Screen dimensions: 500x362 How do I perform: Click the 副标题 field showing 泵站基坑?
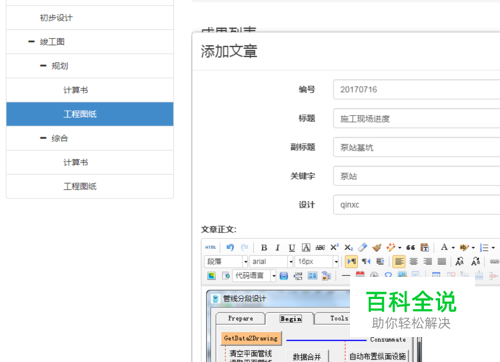tap(417, 147)
